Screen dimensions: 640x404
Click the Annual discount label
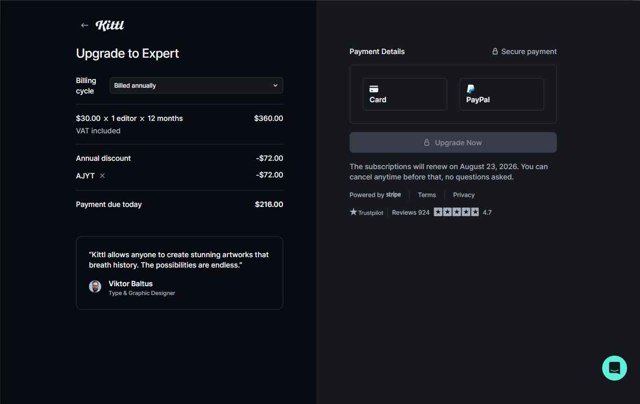(x=103, y=158)
